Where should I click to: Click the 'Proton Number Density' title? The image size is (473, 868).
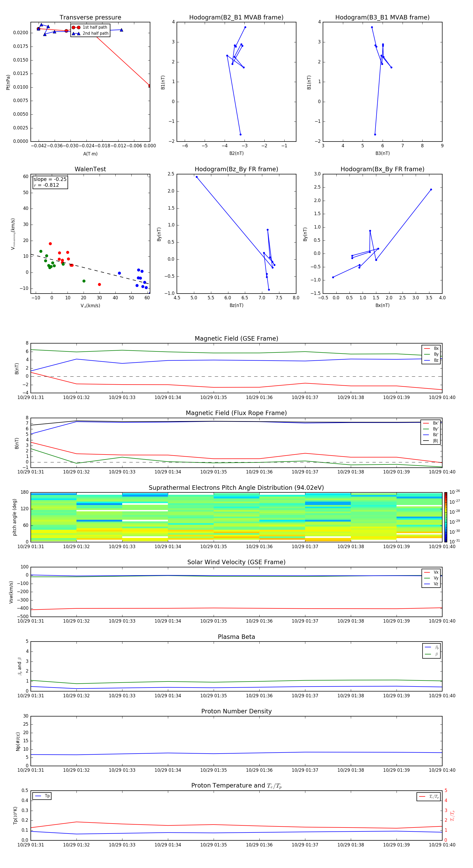click(236, 711)
